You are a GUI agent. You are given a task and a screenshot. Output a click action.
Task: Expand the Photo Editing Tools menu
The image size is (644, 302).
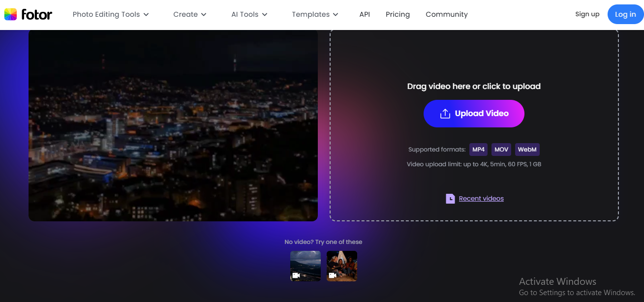point(111,15)
